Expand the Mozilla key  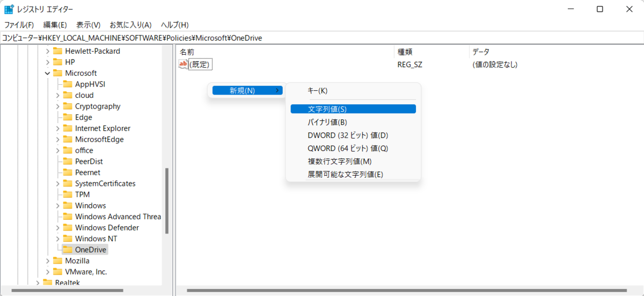47,261
